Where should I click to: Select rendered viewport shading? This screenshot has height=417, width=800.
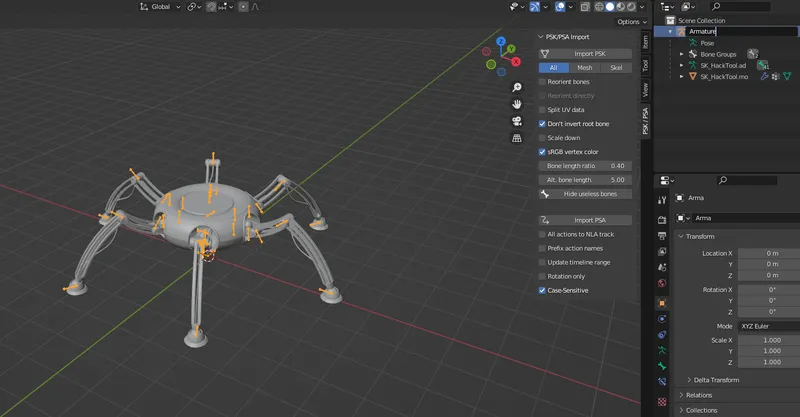click(631, 7)
